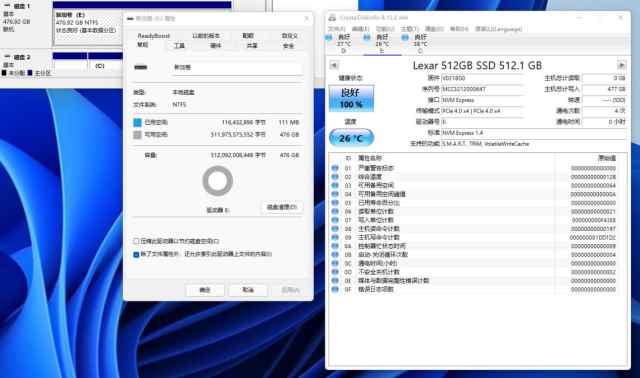The width and height of the screenshot is (640, 378).
Task: Click 取消 button in properties dialog
Action: (248, 290)
